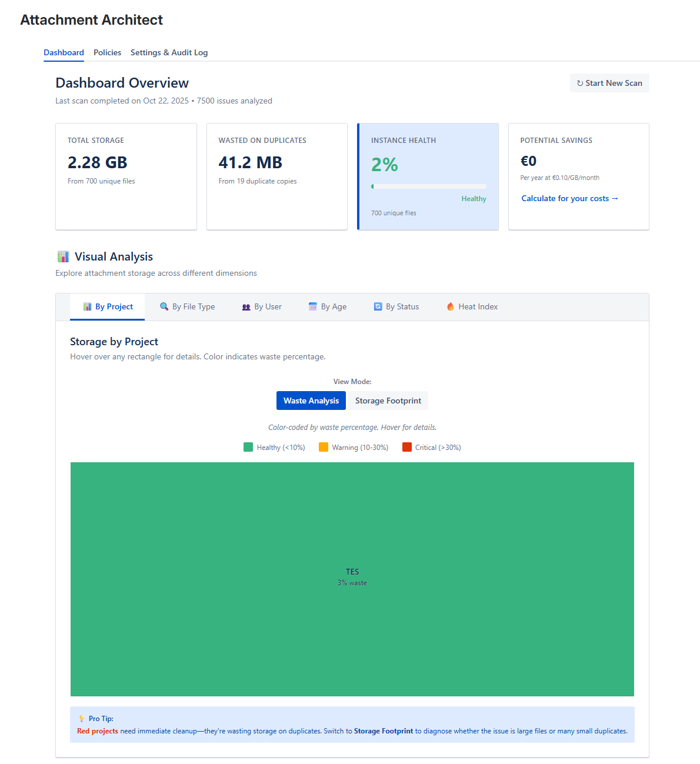Select the Dashboard navigation tab
Image resolution: width=700 pixels, height=764 pixels.
[x=64, y=52]
